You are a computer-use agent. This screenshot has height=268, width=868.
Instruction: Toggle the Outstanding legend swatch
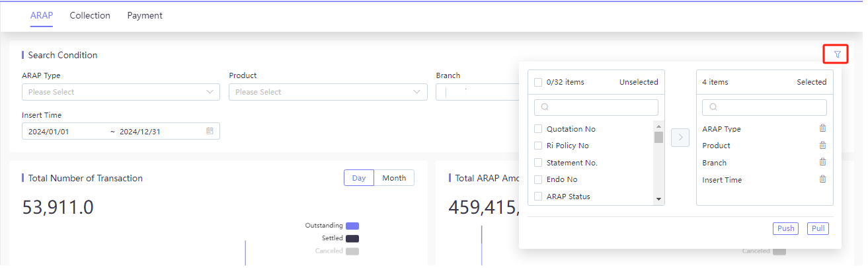coord(352,226)
